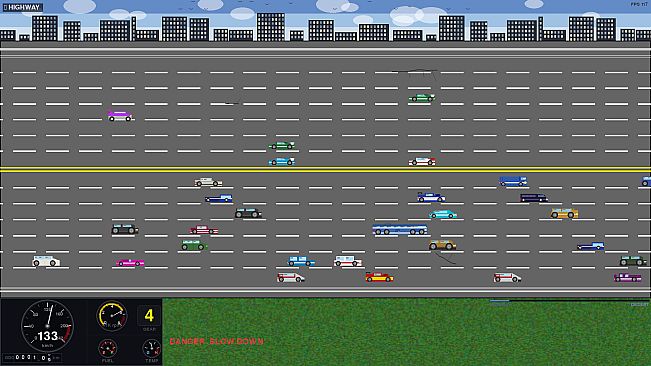Click the route progress bar above the grass
Viewport: 651px width, 366px height.
570,300
